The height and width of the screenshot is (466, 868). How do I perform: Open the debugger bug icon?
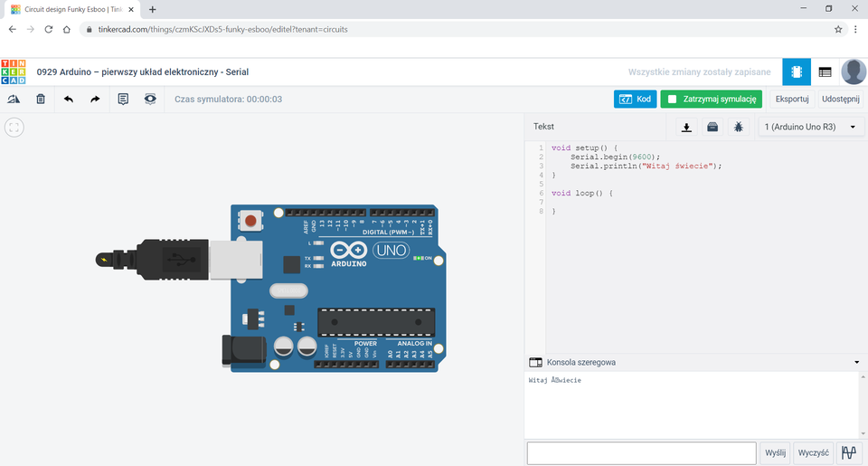(739, 127)
